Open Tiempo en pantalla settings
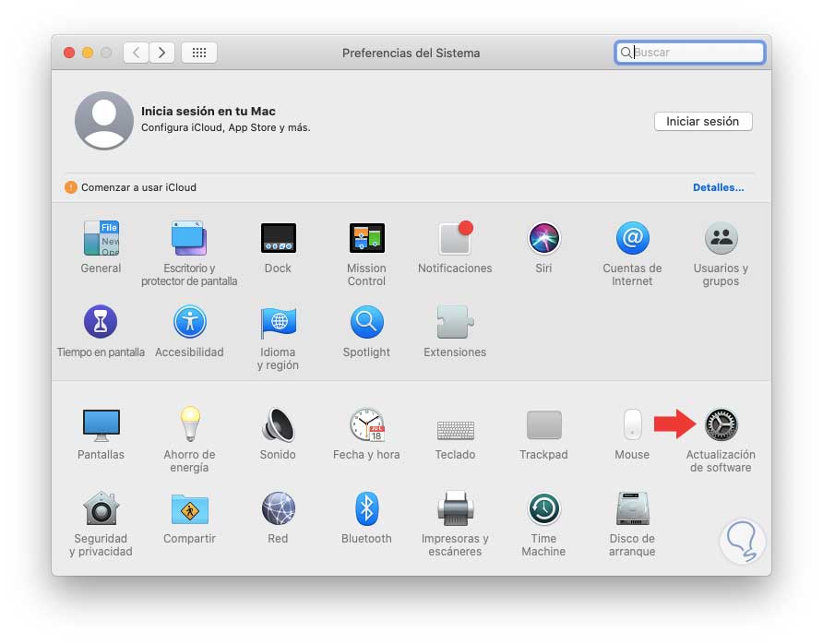This screenshot has width=823, height=644. [x=101, y=322]
